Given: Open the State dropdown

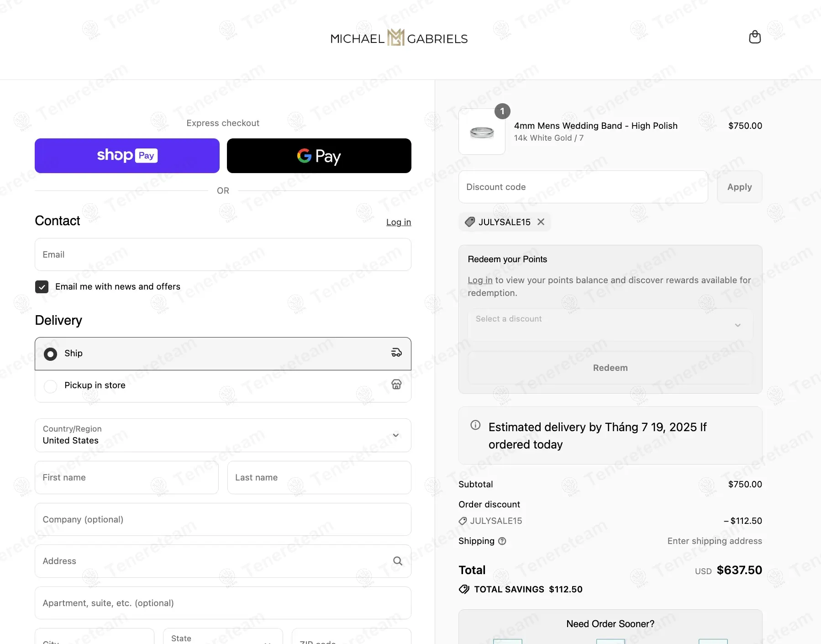Looking at the screenshot, I should [223, 636].
